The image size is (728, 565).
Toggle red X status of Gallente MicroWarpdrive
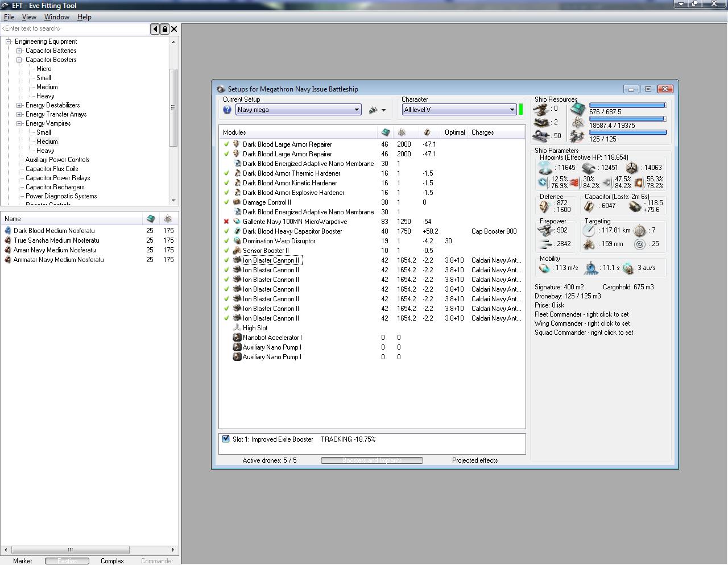pyautogui.click(x=226, y=222)
